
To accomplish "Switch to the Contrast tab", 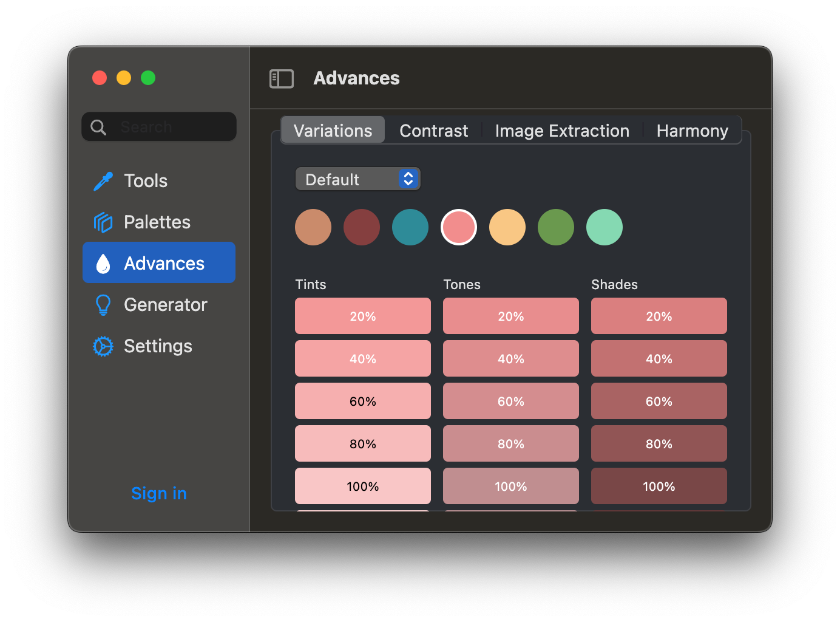I will 433,131.
